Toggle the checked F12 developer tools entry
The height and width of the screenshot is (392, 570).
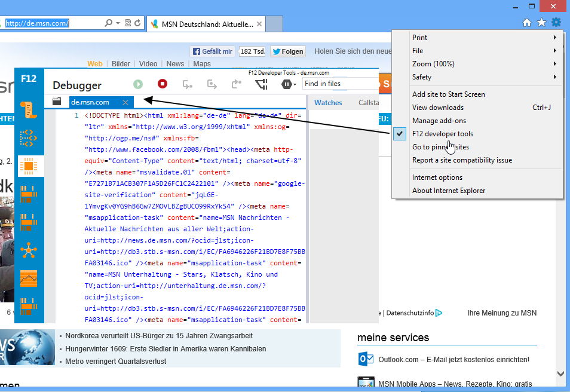[478, 133]
